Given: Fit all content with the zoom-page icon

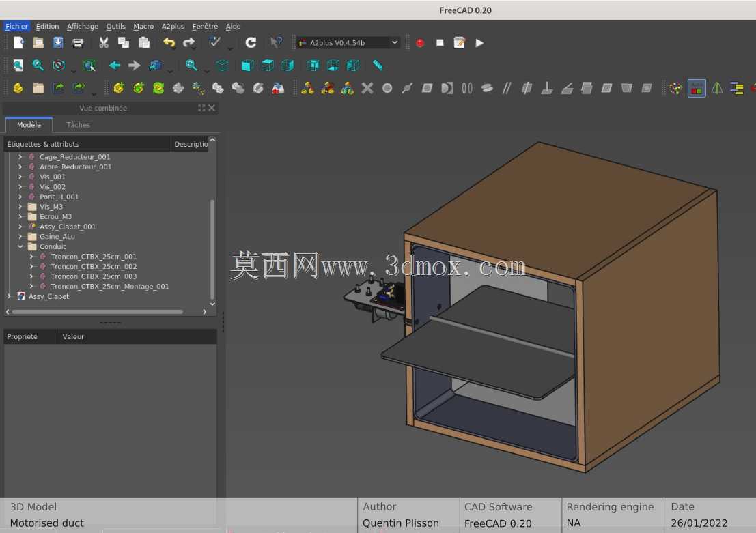Looking at the screenshot, I should (x=18, y=65).
